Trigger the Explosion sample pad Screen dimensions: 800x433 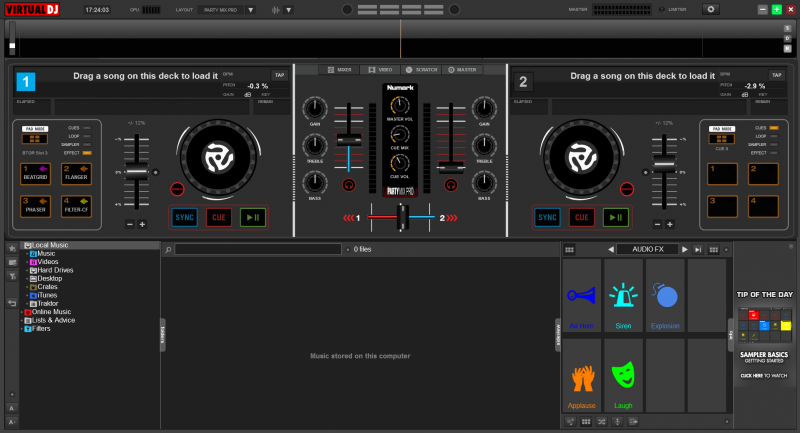665,296
